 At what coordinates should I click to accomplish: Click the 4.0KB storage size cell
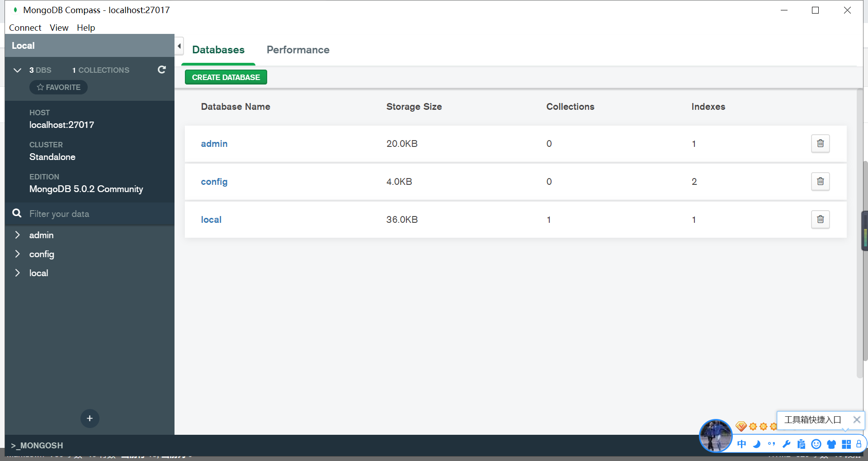[x=399, y=182]
